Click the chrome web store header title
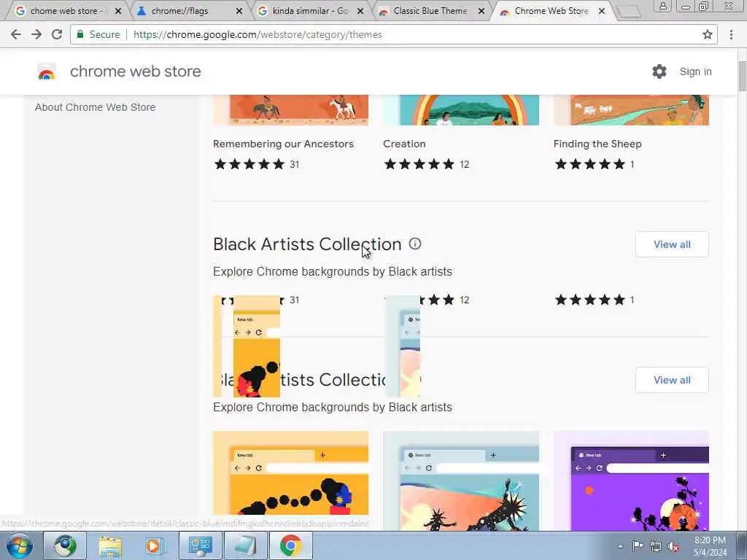Viewport: 747px width, 560px height. click(135, 71)
